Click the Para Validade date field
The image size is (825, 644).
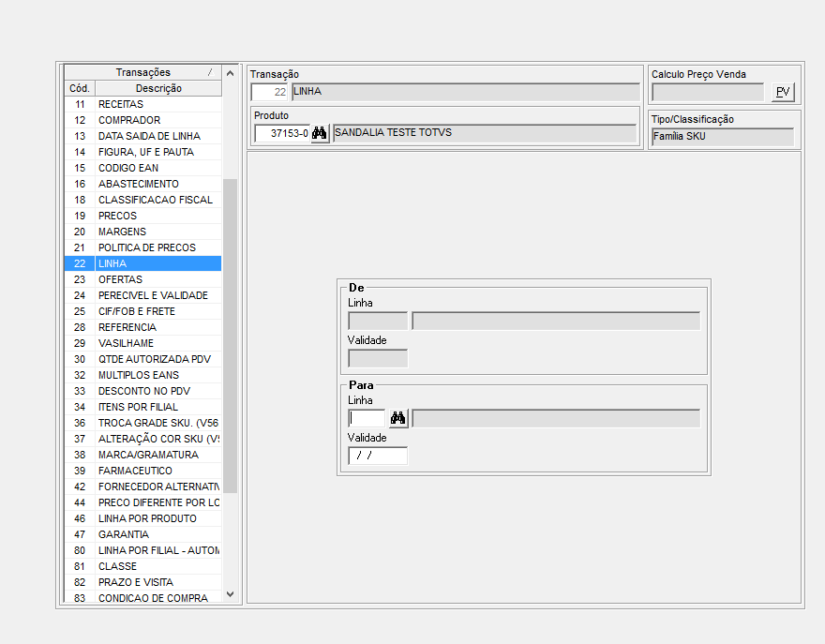[377, 456]
